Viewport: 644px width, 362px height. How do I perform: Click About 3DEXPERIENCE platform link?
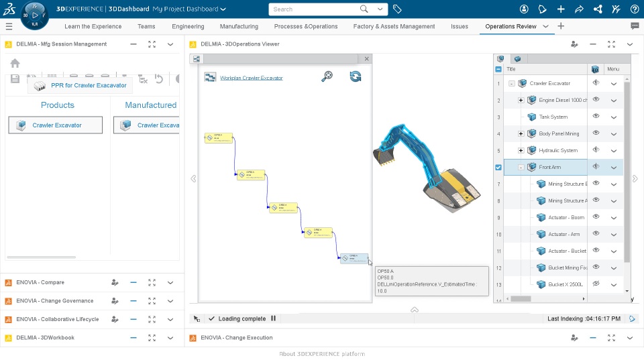pos(322,354)
